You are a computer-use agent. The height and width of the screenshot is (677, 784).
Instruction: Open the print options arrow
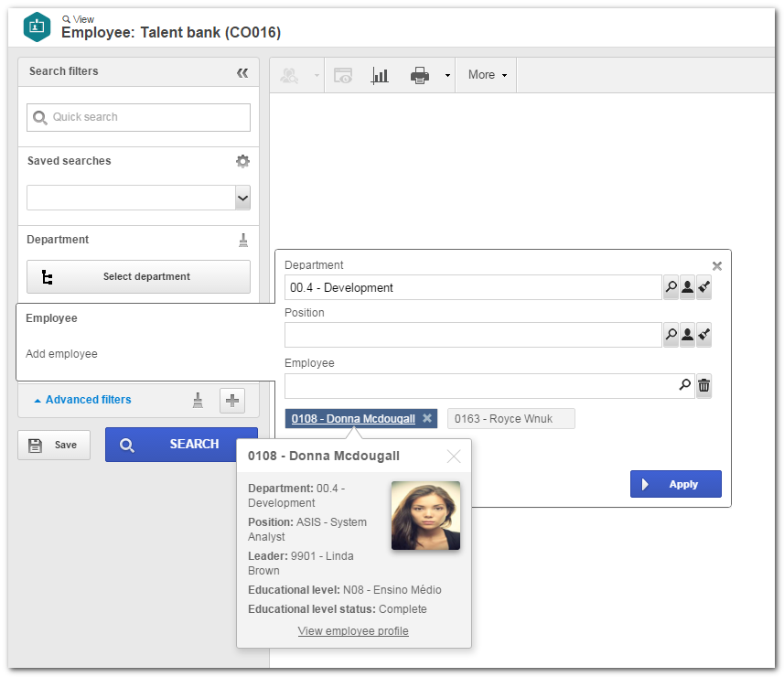447,76
